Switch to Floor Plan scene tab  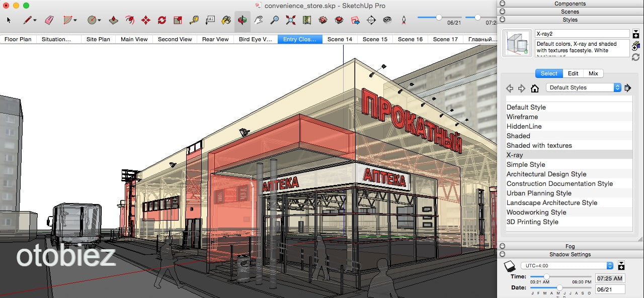coord(18,39)
